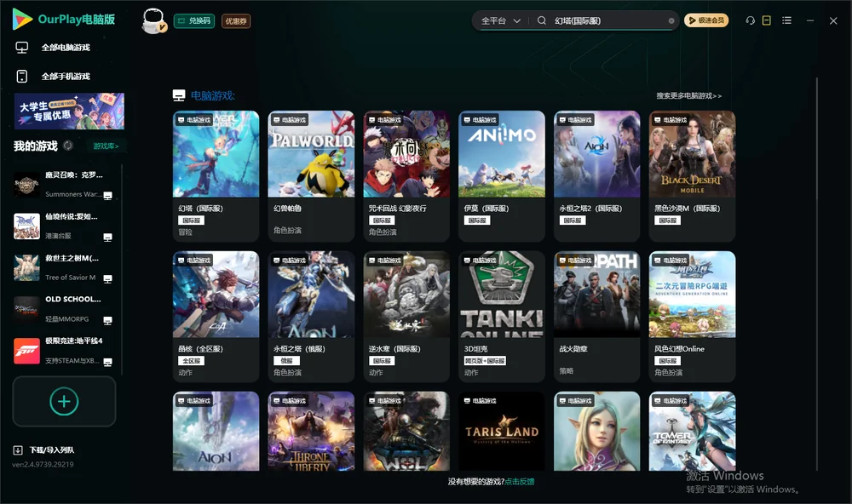Open the 黑色沙漠M Black Desert card

(x=692, y=176)
